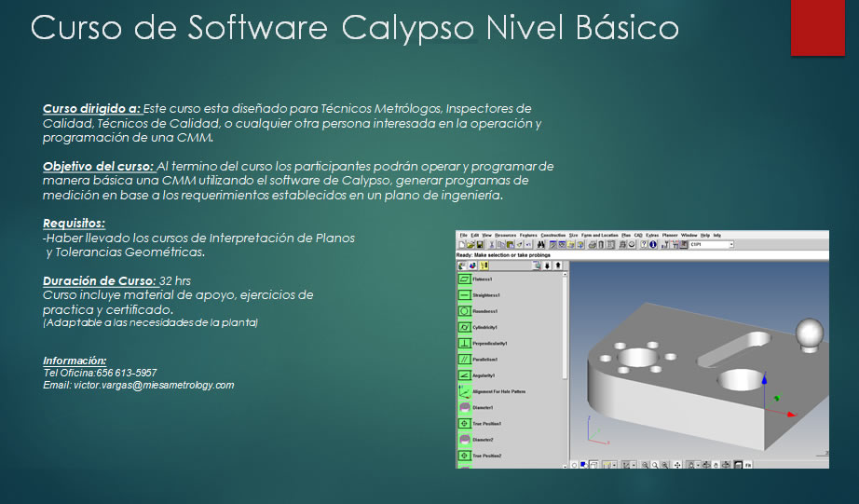Open the File menu in Calypso

coord(463,235)
